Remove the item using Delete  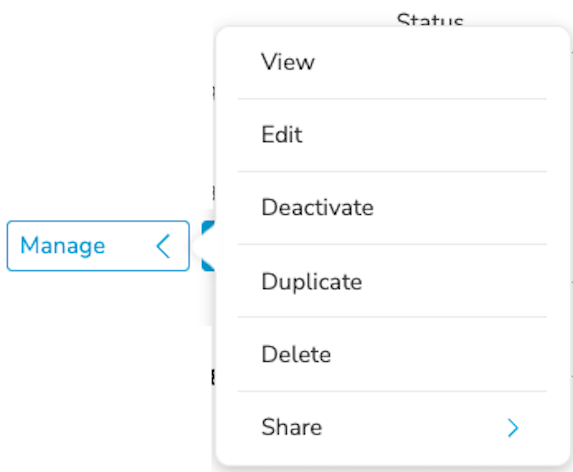[x=296, y=354]
